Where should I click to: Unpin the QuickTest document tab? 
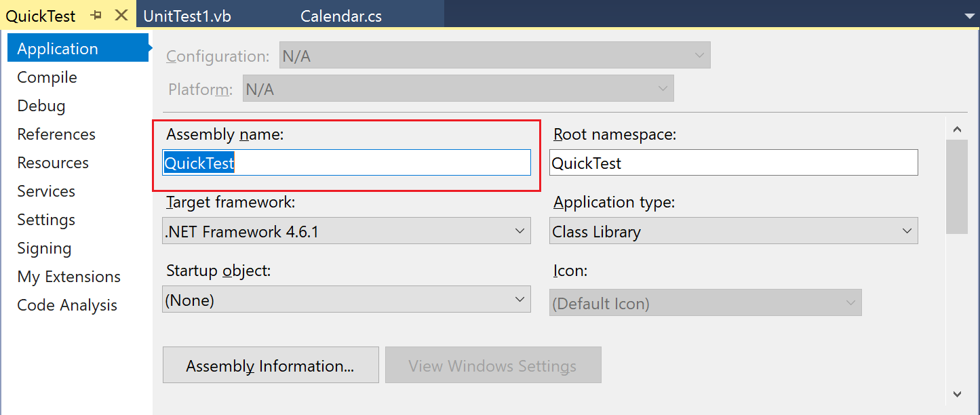coord(96,14)
